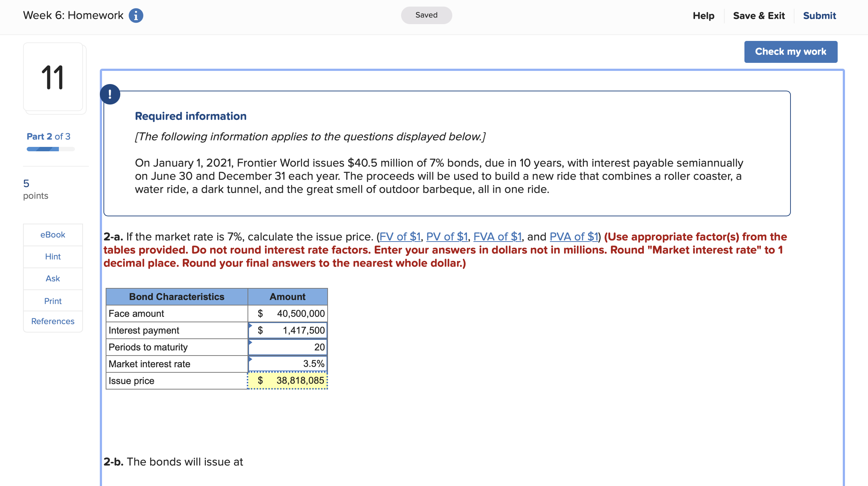Click the info icon beside Week 6: Homework
868x486 pixels.
135,15
